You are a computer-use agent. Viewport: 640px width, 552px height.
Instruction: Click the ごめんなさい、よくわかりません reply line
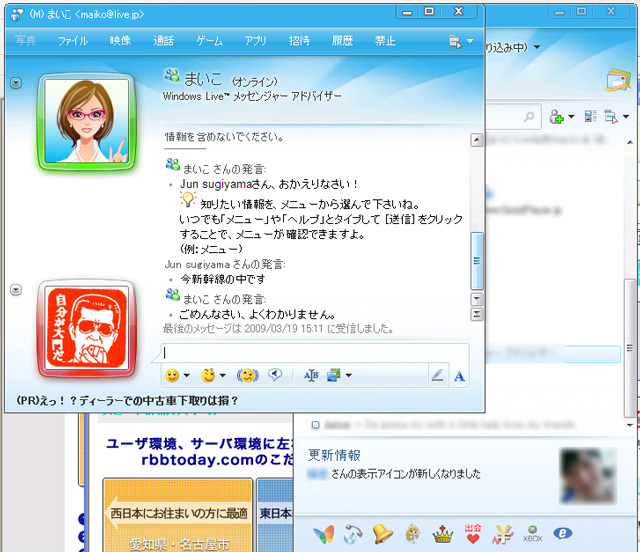257,314
